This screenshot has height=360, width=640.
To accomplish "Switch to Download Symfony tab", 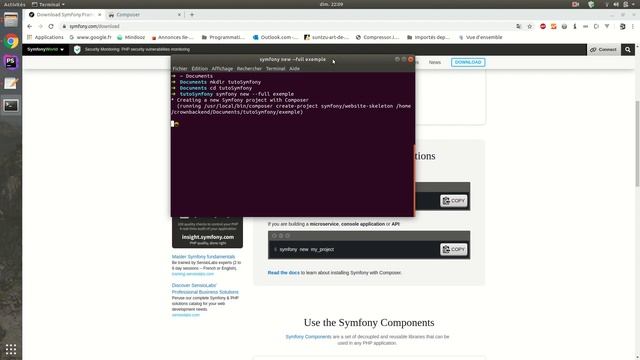I will click(x=64, y=15).
